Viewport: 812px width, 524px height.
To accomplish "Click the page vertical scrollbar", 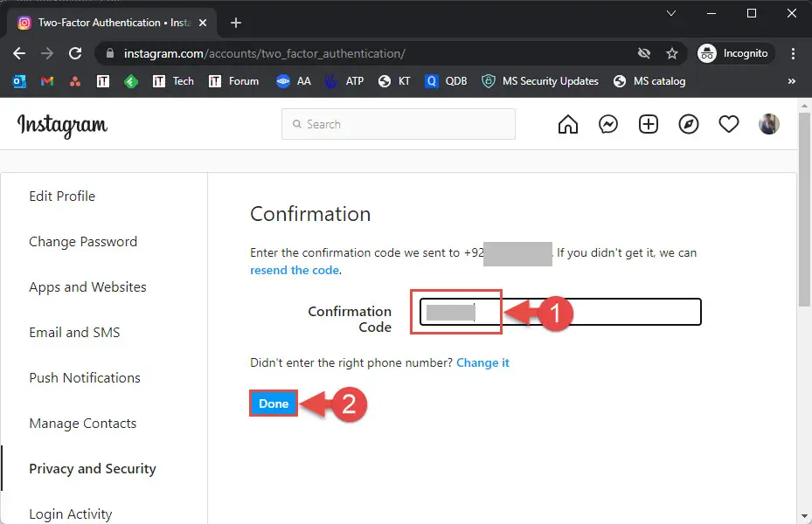I will click(804, 210).
